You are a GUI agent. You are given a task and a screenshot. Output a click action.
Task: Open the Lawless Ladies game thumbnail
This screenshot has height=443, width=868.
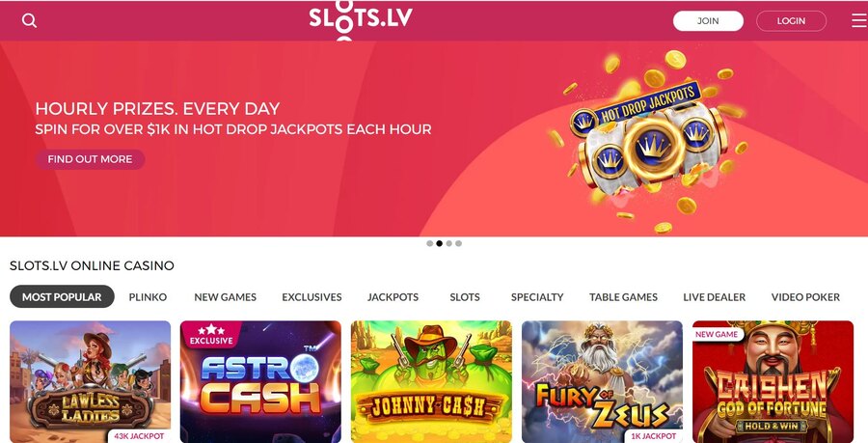coord(91,381)
